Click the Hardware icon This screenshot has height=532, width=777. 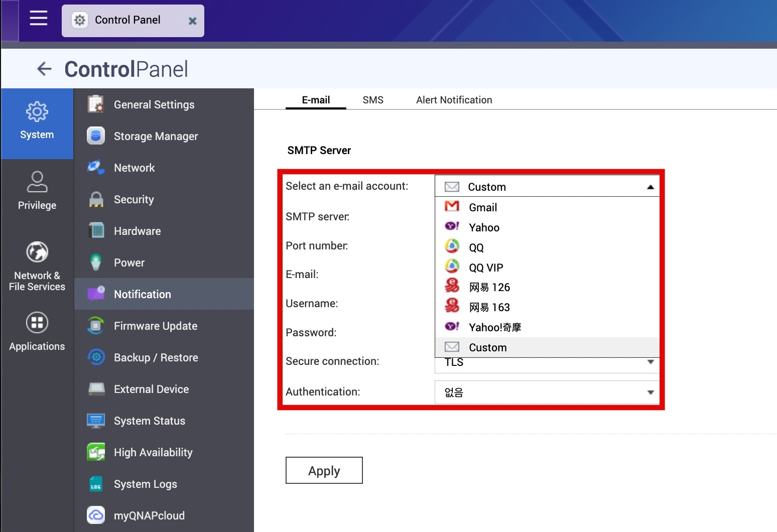[x=96, y=231]
